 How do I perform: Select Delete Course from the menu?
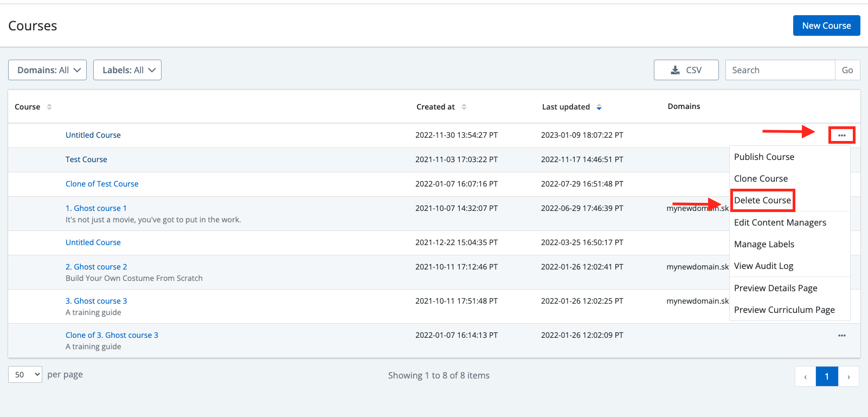click(762, 200)
